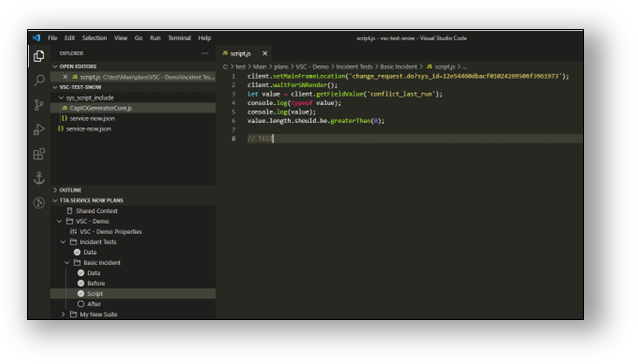This screenshot has width=638, height=364.
Task: Open the Source Control view icon
Action: [39, 105]
